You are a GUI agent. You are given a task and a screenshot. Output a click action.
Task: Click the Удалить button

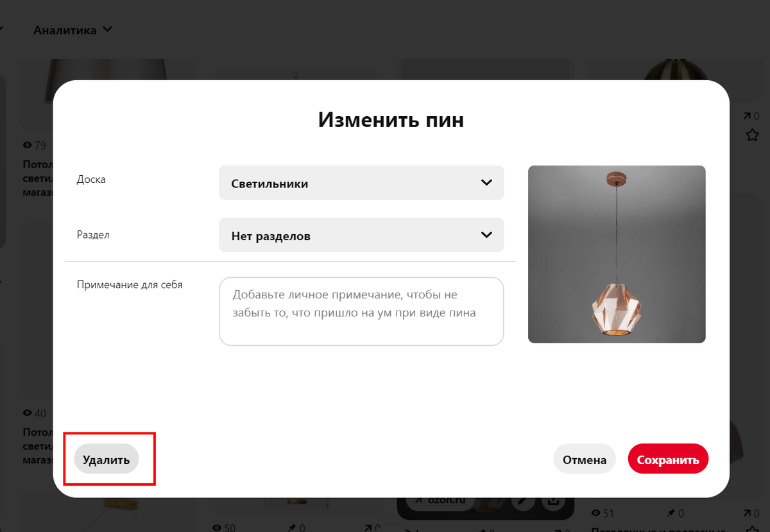click(107, 459)
